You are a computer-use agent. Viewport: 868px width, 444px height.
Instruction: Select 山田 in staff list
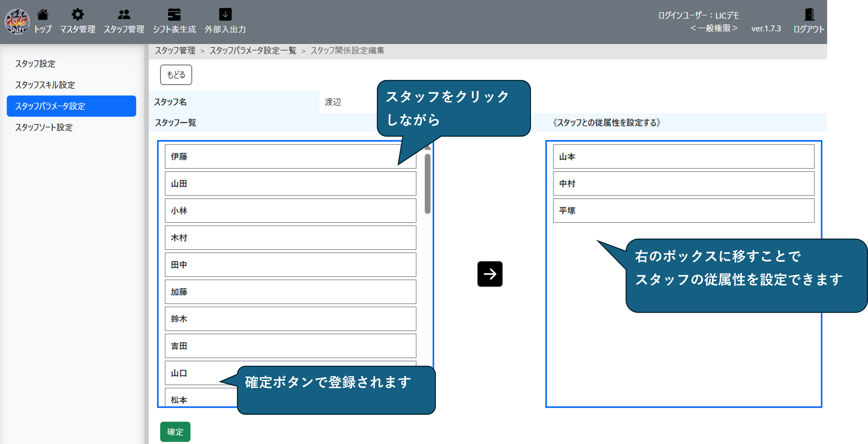[x=290, y=184]
